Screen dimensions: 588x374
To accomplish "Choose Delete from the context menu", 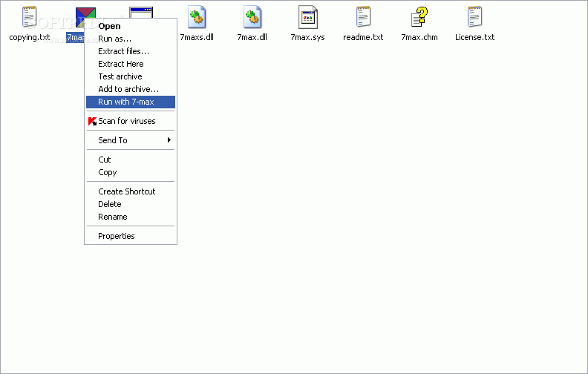I will pyautogui.click(x=131, y=204).
